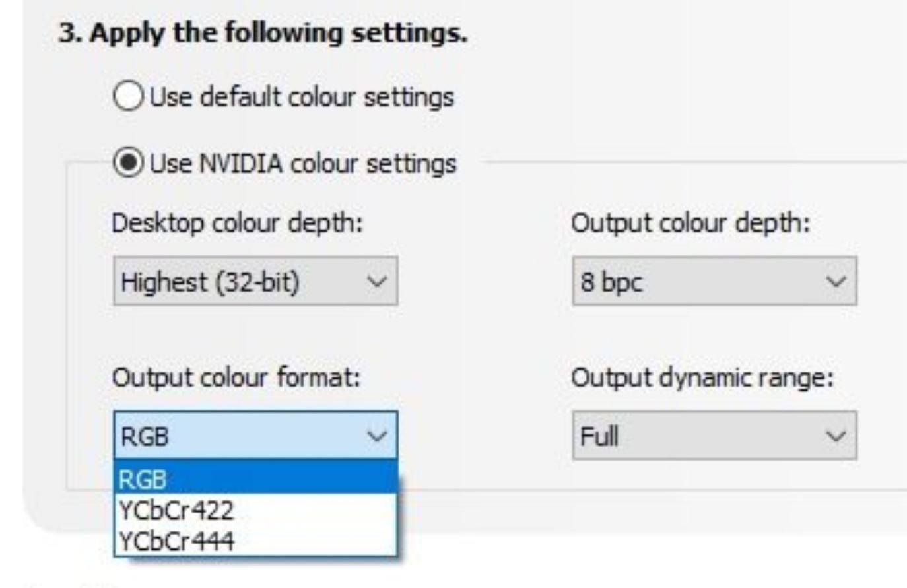The image size is (907, 588).
Task: Open the Full dynamic range combo box
Action: pyautogui.click(x=714, y=436)
